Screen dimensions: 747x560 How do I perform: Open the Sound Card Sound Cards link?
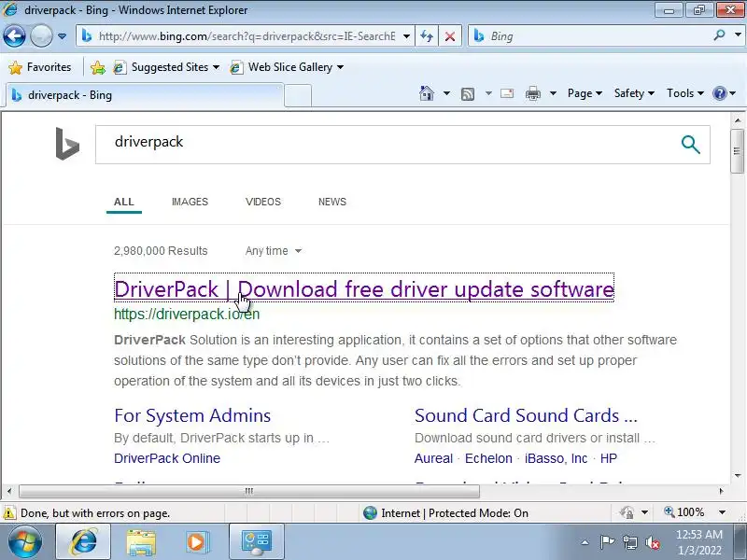point(526,415)
